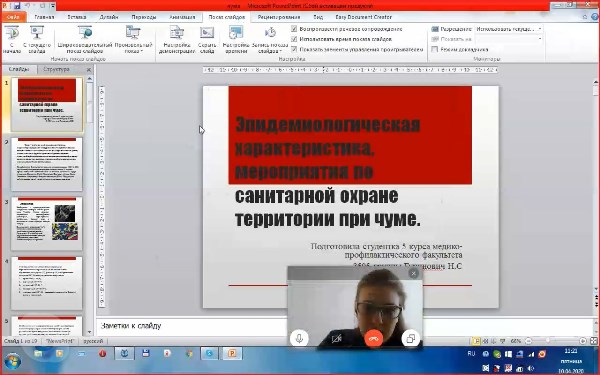
Task: Select slide 4 thumbnail
Action: pyautogui.click(x=47, y=284)
